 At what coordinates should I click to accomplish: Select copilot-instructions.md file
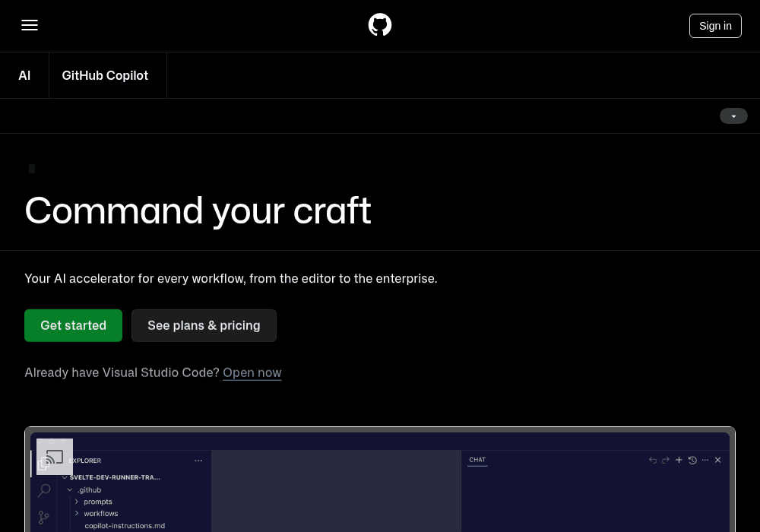[x=125, y=525]
